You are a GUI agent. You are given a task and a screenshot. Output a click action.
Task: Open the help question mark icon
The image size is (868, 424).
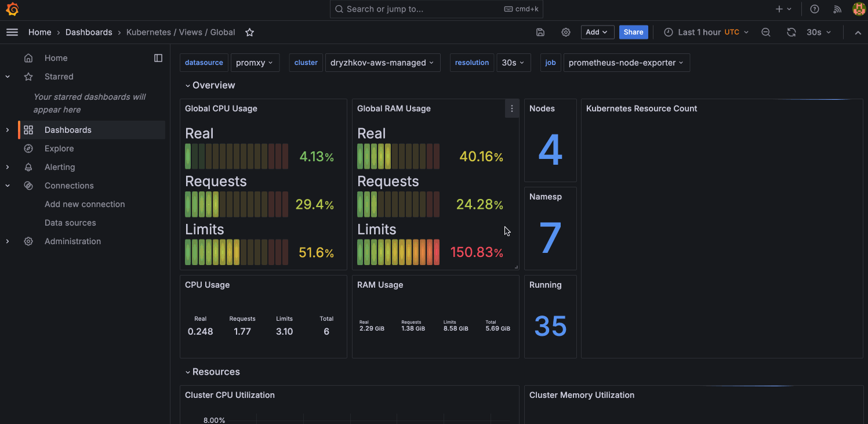point(814,9)
